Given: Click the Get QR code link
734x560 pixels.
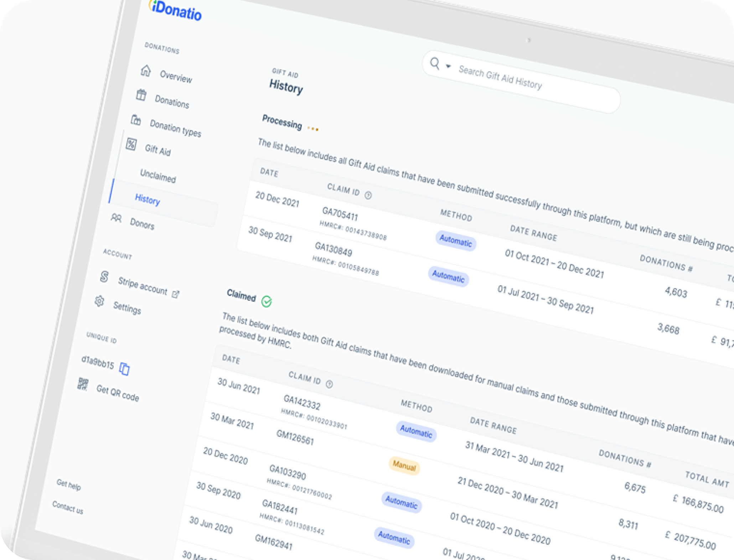Looking at the screenshot, I should click(118, 393).
